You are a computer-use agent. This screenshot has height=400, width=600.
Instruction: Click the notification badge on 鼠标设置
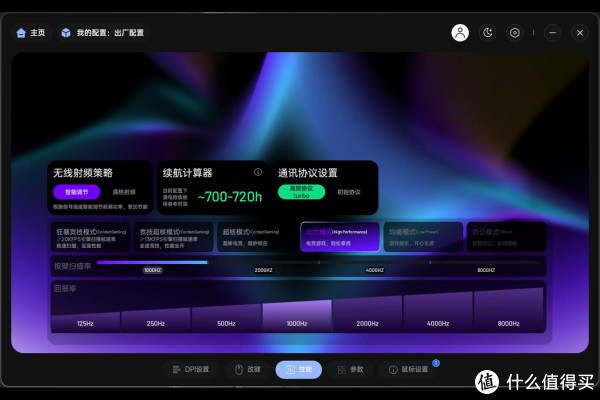(x=436, y=363)
